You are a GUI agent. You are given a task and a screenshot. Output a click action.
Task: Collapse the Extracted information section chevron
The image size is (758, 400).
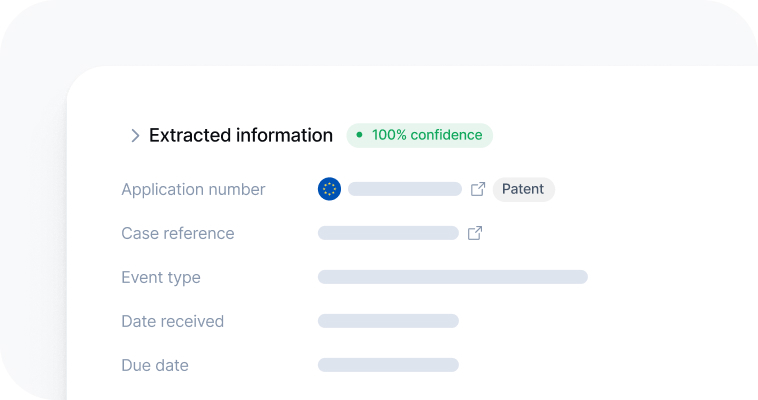(135, 136)
